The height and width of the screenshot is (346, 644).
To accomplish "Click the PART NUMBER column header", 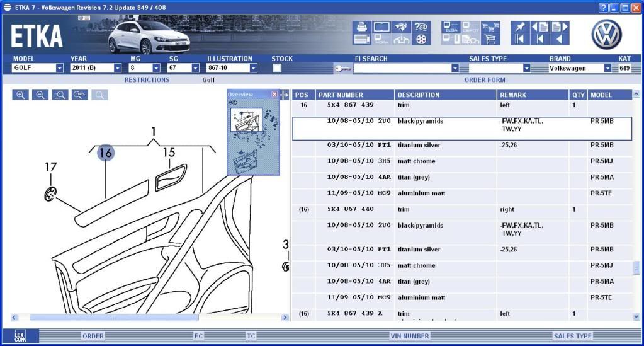I will click(x=354, y=95).
